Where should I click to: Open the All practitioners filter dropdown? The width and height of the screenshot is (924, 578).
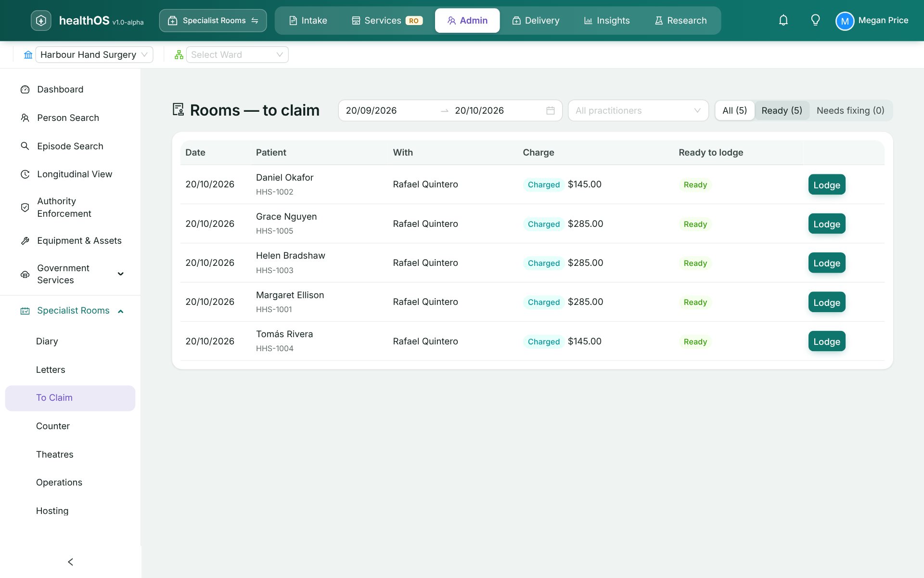[638, 111]
